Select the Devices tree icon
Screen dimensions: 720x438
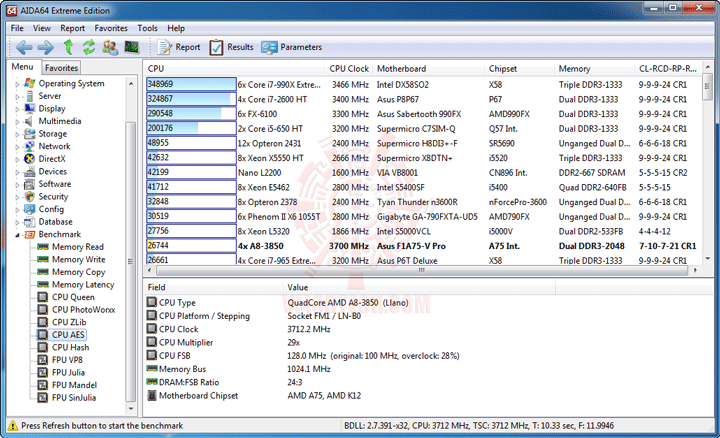[29, 171]
